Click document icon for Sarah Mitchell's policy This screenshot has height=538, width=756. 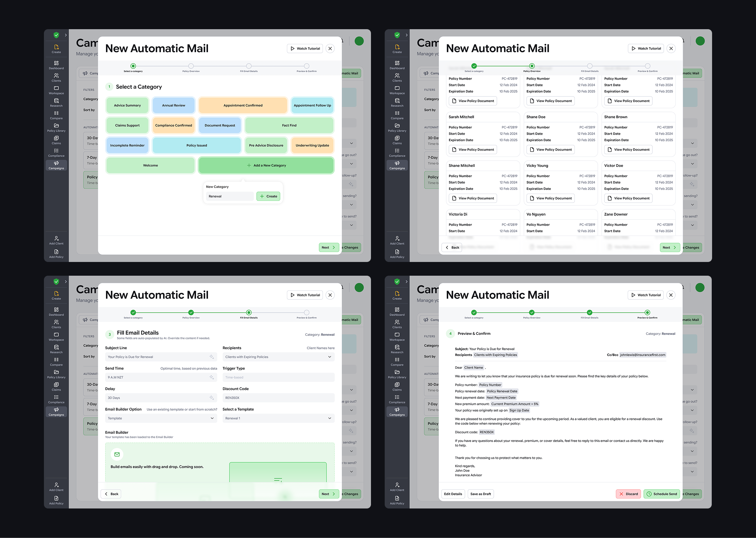coord(454,150)
